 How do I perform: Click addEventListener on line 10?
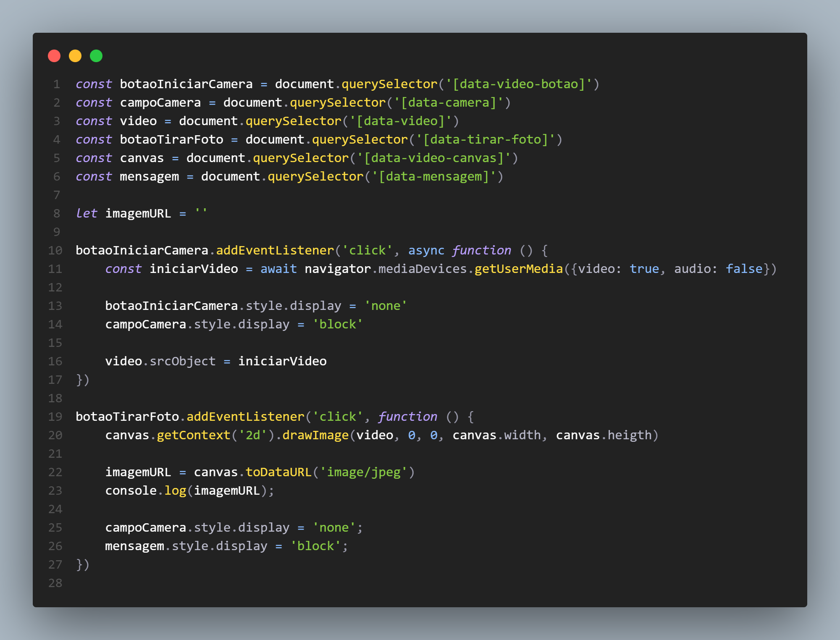tap(275, 250)
